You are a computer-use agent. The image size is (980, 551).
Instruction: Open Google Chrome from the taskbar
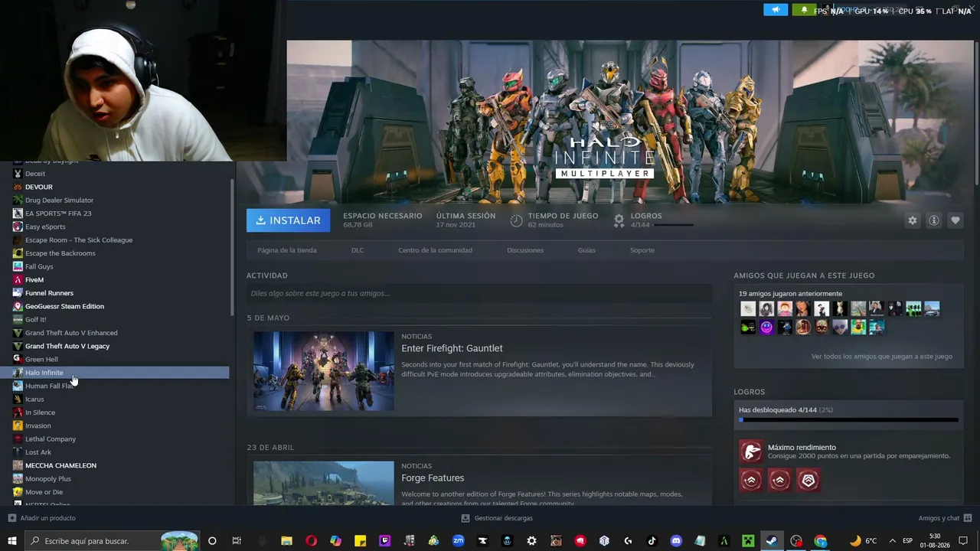821,541
